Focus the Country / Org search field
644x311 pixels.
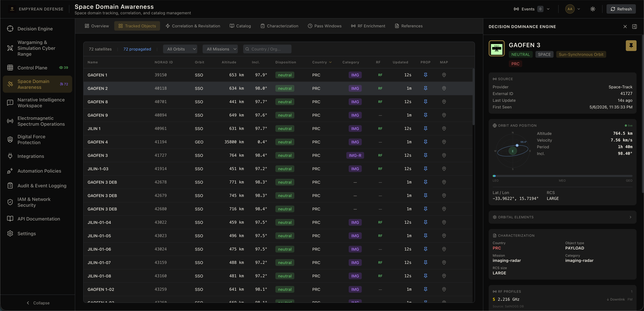267,49
